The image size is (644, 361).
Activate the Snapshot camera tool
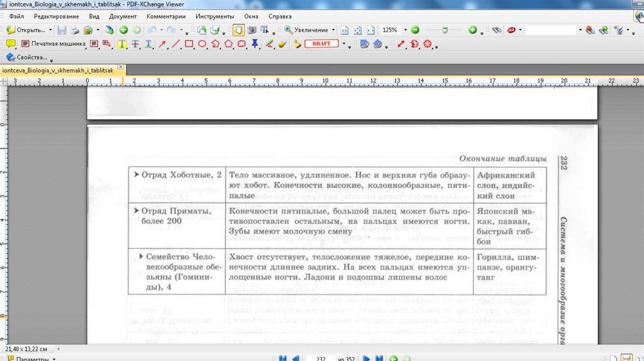point(252,30)
